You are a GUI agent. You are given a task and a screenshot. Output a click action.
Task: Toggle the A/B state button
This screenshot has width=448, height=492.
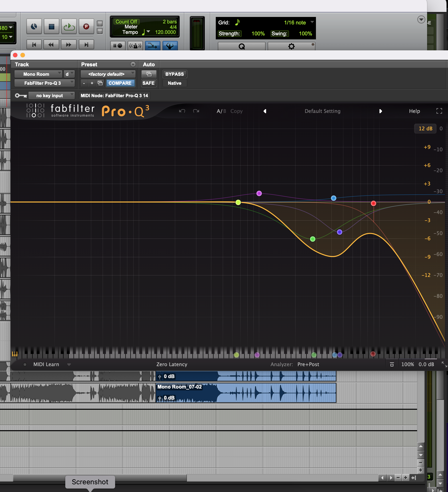pyautogui.click(x=221, y=111)
